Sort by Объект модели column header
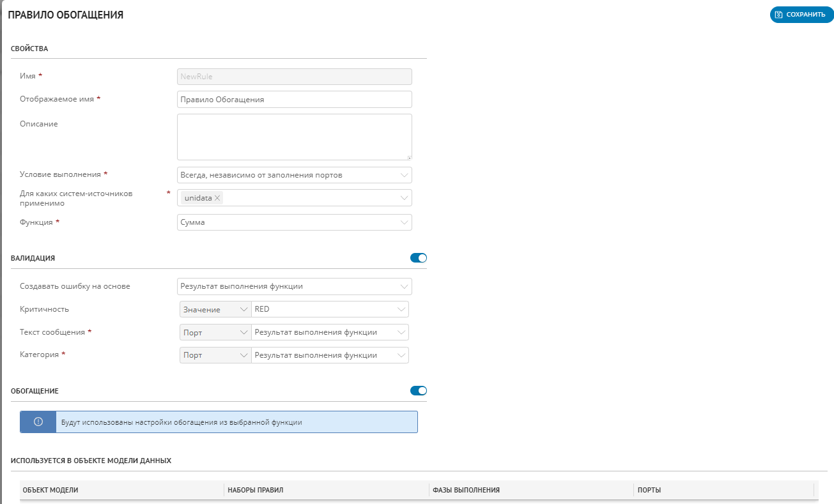This screenshot has width=834, height=504. tap(51, 490)
